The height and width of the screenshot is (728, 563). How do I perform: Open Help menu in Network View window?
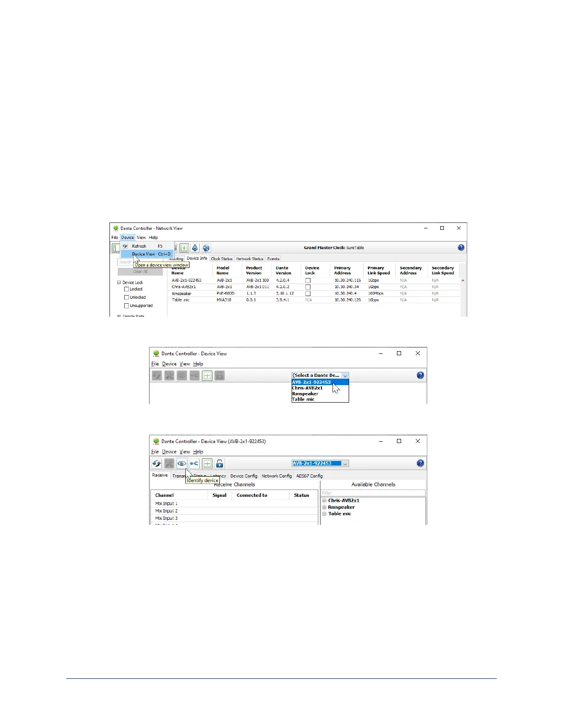pyautogui.click(x=153, y=238)
